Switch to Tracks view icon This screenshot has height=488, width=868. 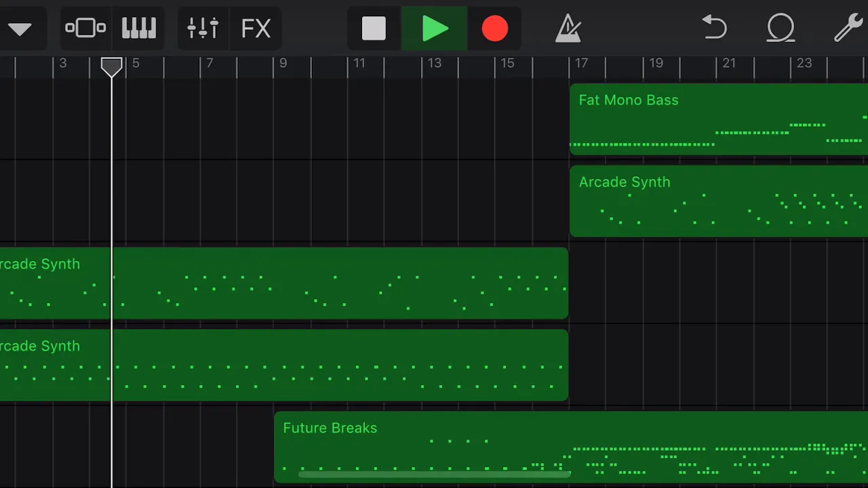coord(85,28)
